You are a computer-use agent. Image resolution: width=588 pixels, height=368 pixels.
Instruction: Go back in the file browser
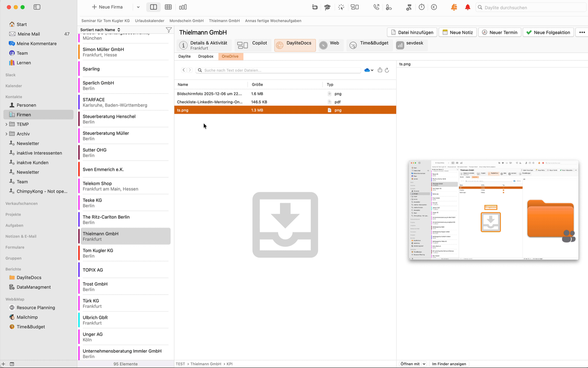(x=184, y=70)
